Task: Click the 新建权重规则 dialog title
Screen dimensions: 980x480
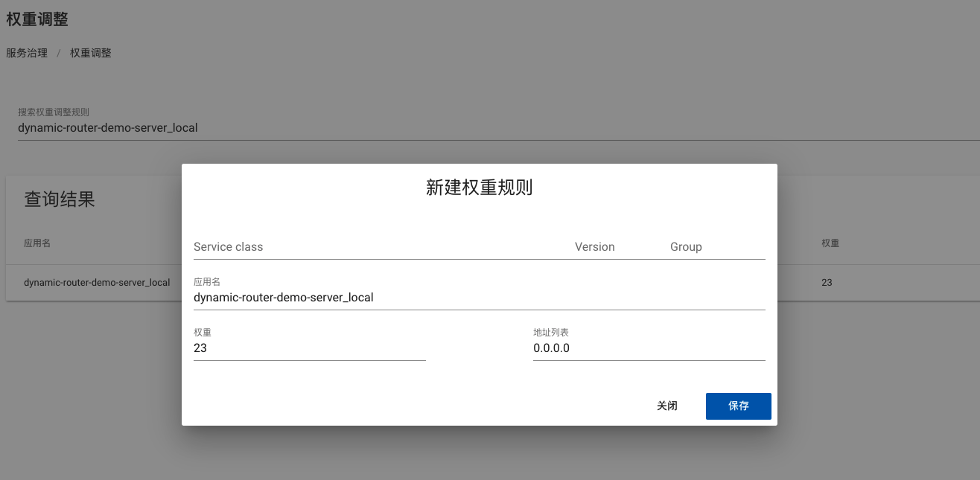Action: [480, 188]
